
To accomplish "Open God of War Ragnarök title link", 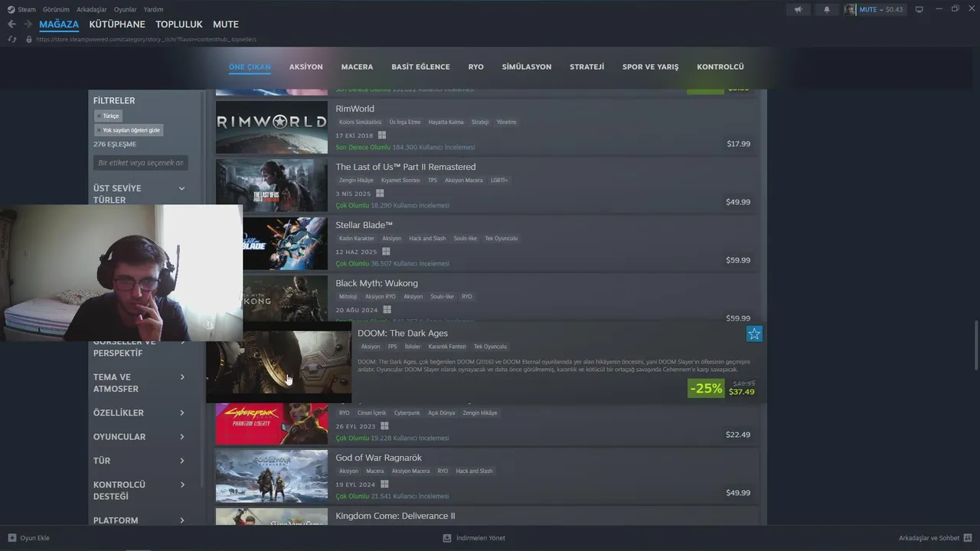I will [x=378, y=458].
